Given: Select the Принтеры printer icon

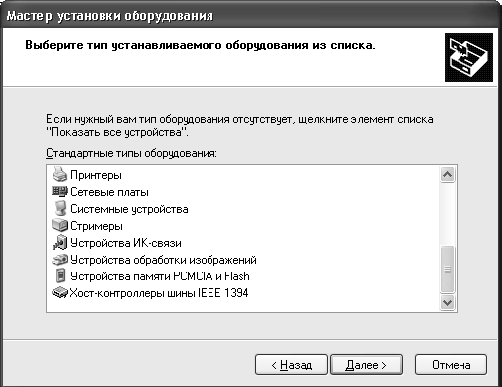Looking at the screenshot, I should click(x=60, y=174).
